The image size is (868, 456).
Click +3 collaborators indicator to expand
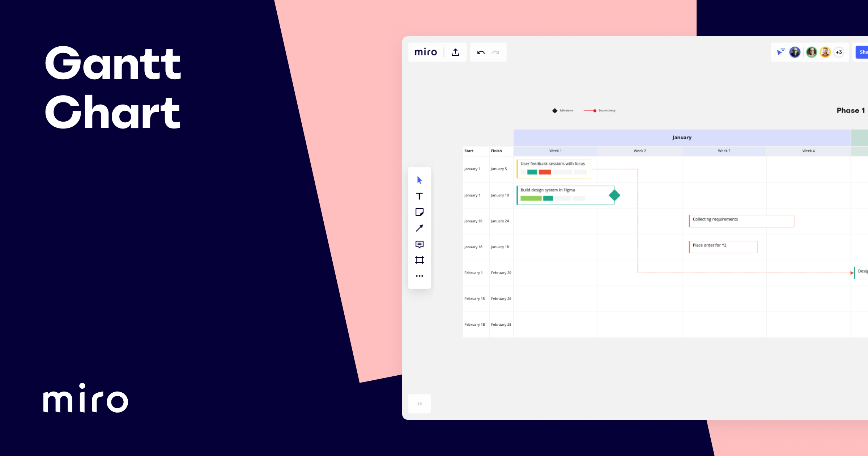click(x=838, y=52)
